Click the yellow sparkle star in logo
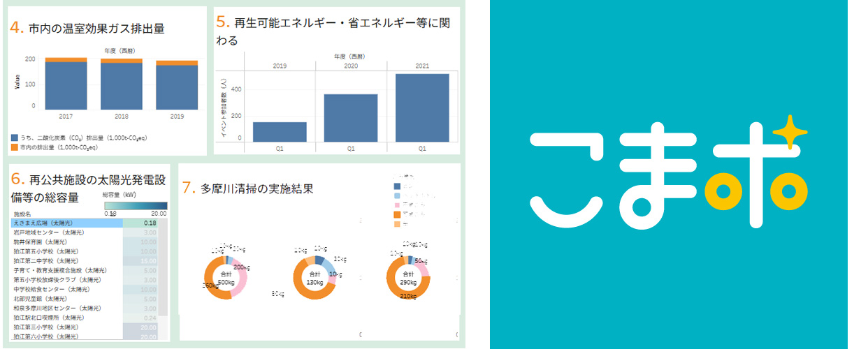 [790, 132]
